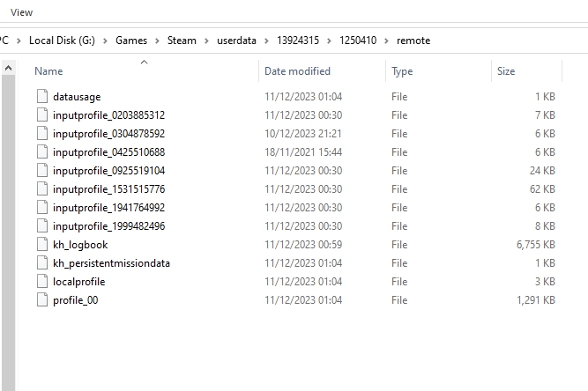The width and height of the screenshot is (588, 391).
Task: Expand chevron after Games breadcrumb
Action: (158, 41)
